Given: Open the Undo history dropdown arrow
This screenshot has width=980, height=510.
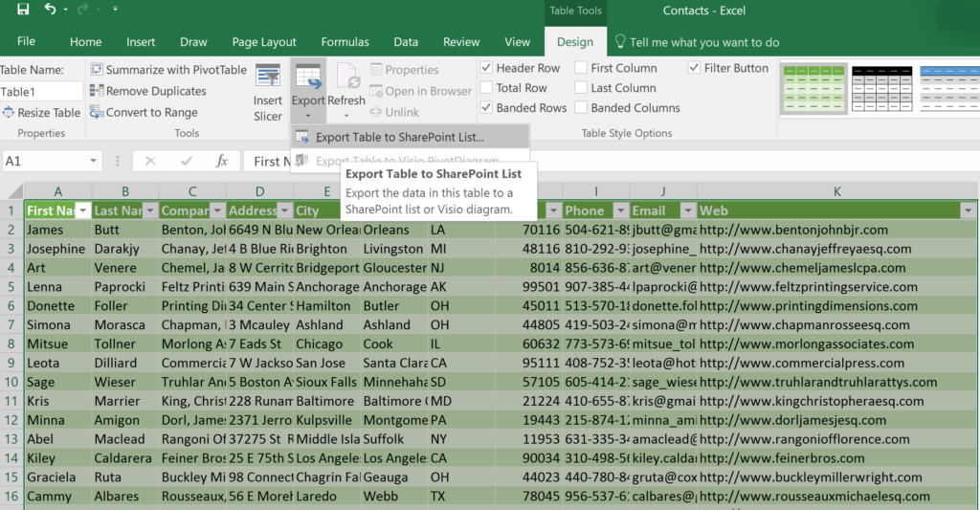Looking at the screenshot, I should 66,10.
